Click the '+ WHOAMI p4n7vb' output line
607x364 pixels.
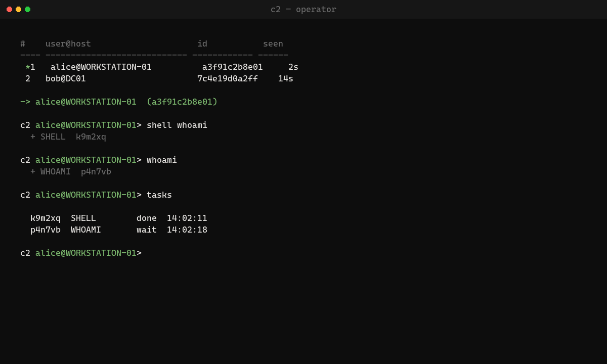click(x=71, y=171)
